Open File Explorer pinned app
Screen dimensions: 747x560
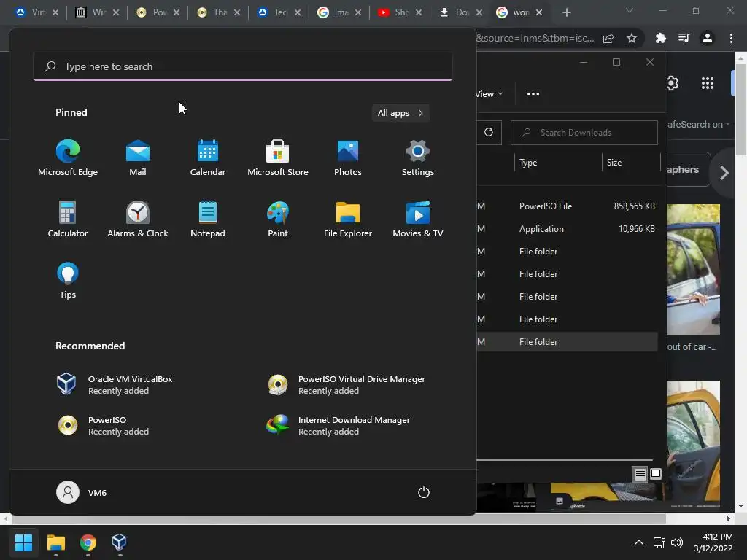point(348,219)
